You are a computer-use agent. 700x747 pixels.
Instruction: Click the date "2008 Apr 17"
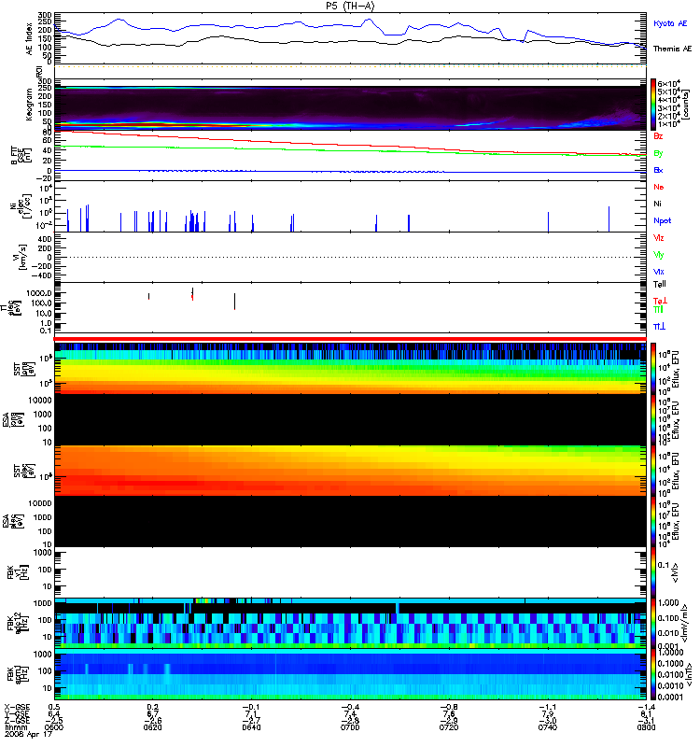(28, 735)
